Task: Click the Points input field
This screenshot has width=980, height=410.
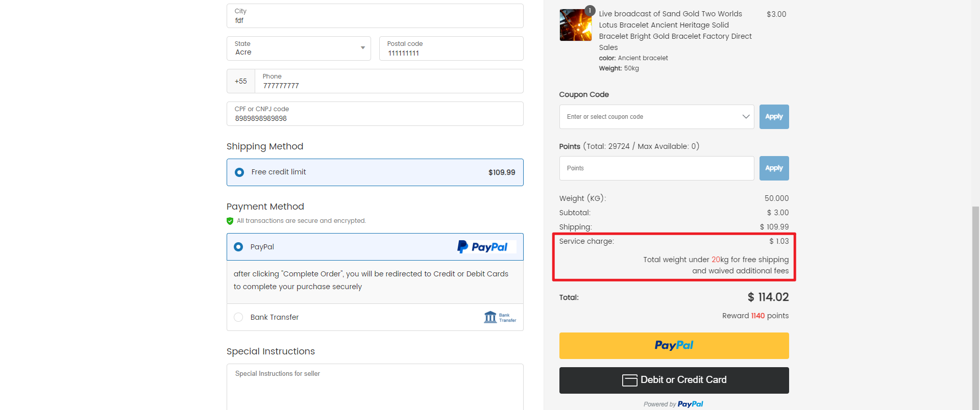Action: click(656, 168)
